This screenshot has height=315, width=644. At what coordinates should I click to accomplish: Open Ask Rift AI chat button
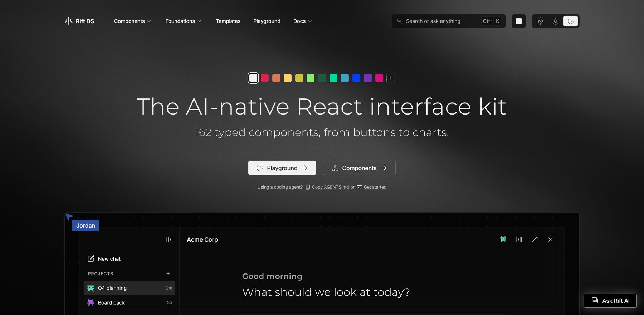(x=610, y=301)
